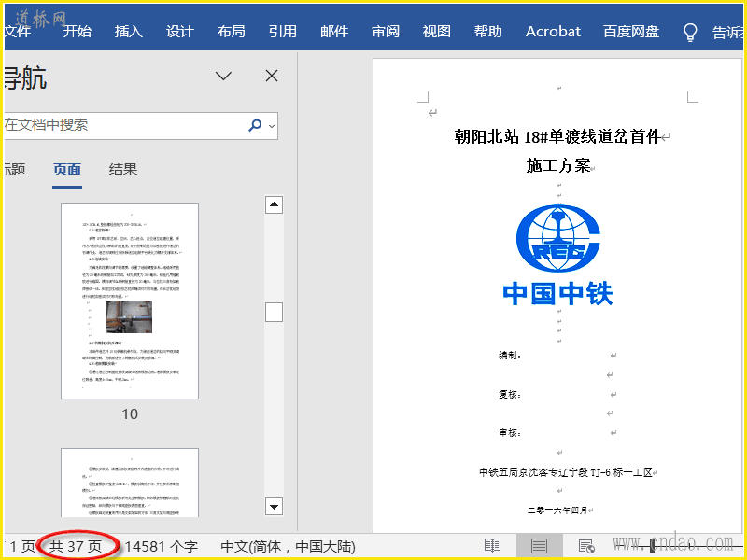Switch to headings tab in navigation

click(15, 170)
